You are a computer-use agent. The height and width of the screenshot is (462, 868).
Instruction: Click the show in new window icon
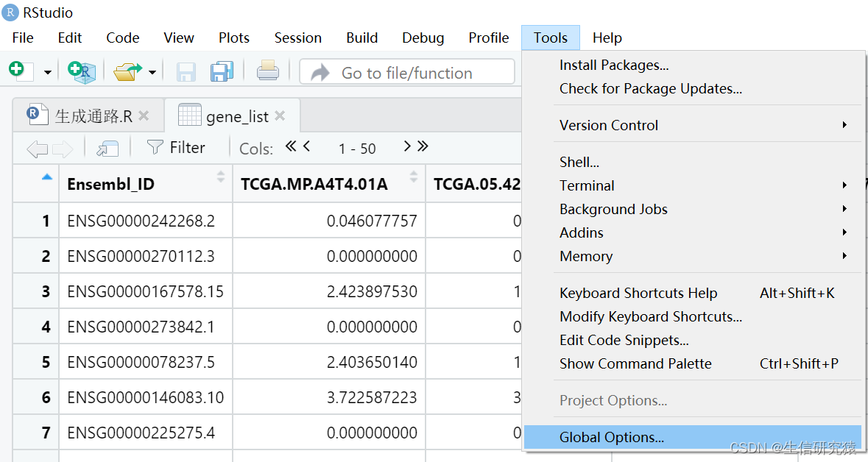pyautogui.click(x=107, y=149)
